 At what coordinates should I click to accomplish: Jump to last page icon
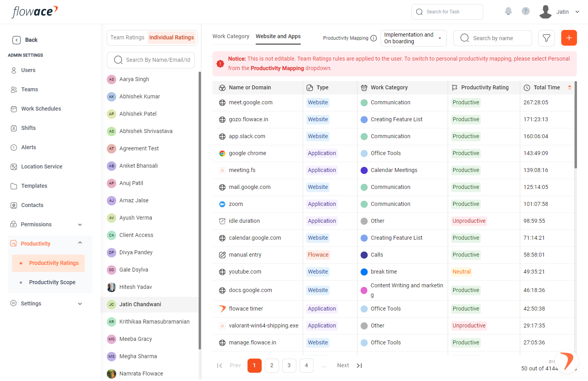[359, 366]
